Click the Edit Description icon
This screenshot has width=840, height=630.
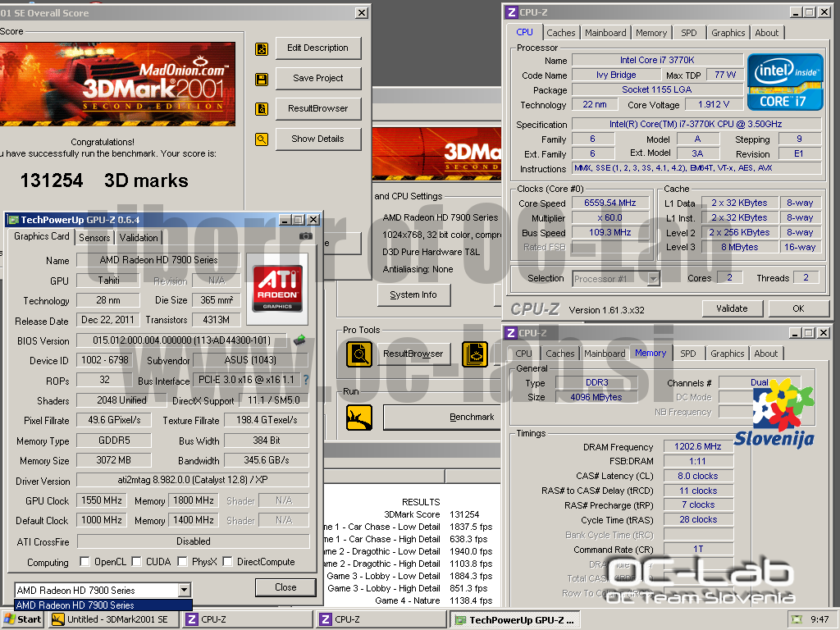[262, 49]
